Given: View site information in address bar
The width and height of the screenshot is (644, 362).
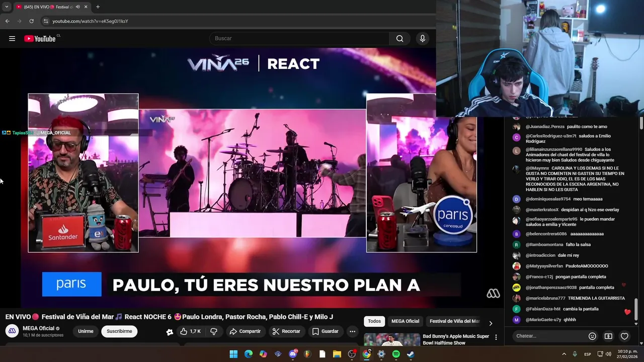Looking at the screenshot, I should coord(46,21).
